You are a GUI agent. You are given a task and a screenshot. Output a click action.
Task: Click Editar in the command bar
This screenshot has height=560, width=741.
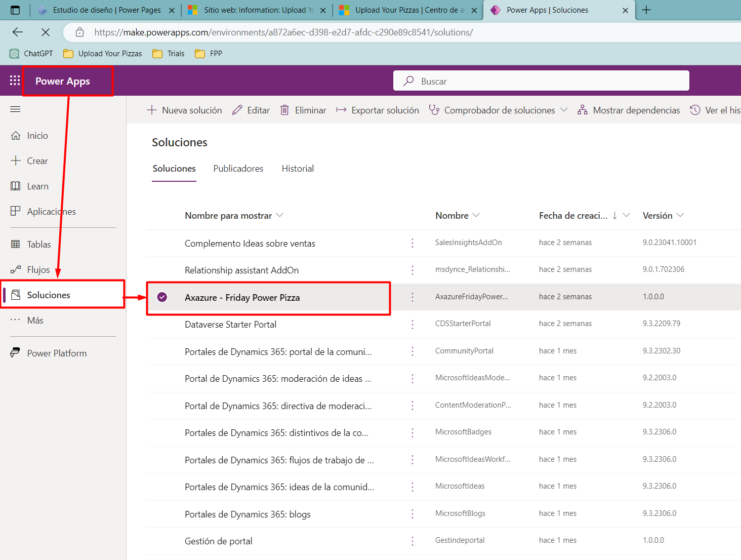(x=251, y=110)
